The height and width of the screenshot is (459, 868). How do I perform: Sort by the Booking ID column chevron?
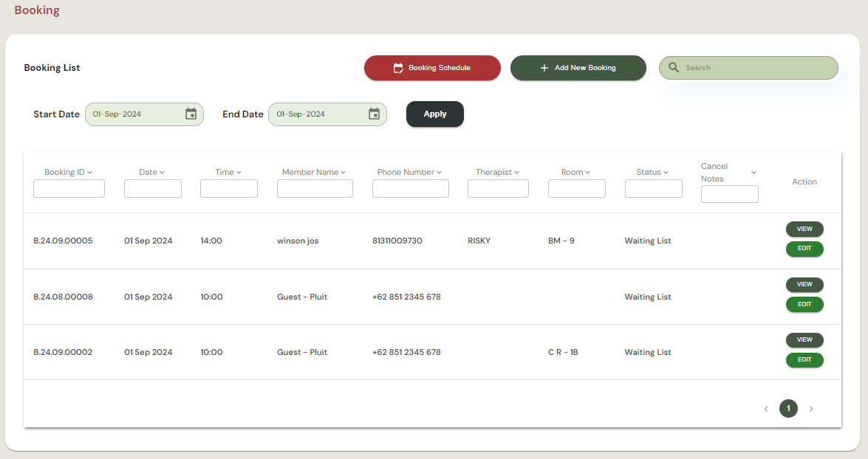(89, 173)
